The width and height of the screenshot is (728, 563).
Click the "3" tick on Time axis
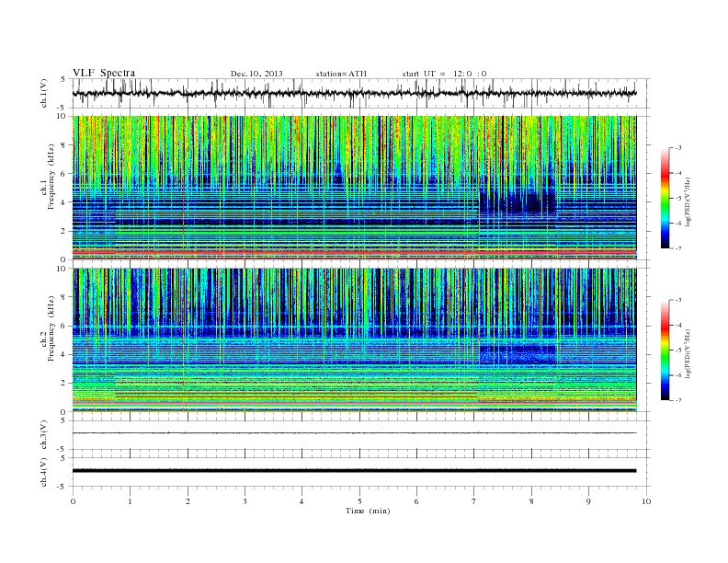245,501
